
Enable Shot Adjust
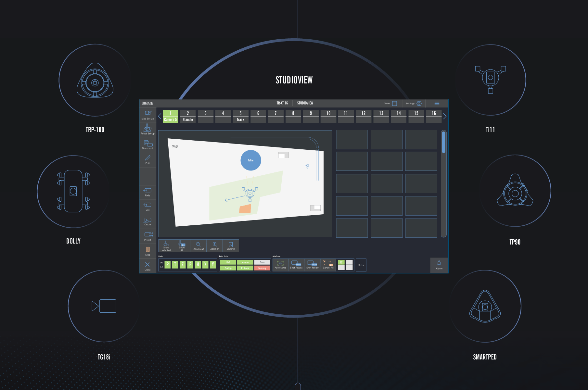[x=296, y=265]
